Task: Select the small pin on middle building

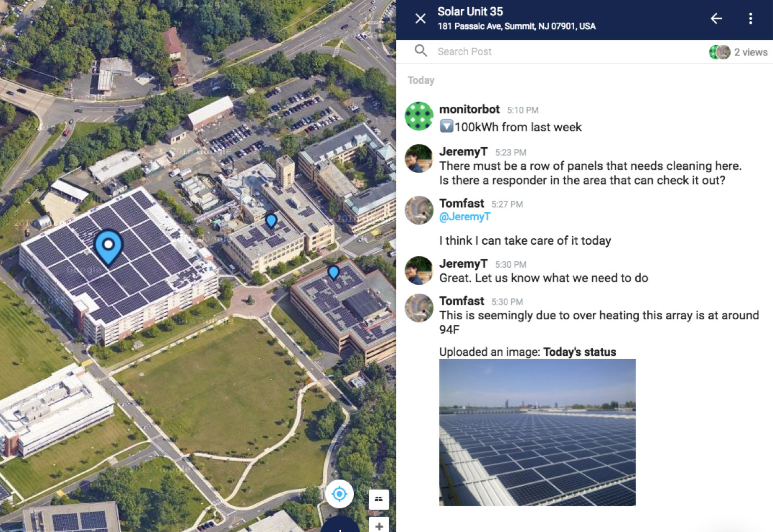Action: [x=271, y=221]
